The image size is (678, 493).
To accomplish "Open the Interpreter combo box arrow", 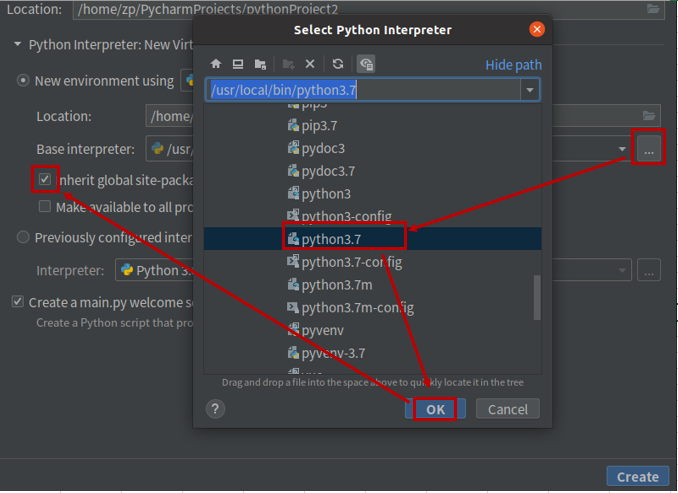I will [x=622, y=270].
